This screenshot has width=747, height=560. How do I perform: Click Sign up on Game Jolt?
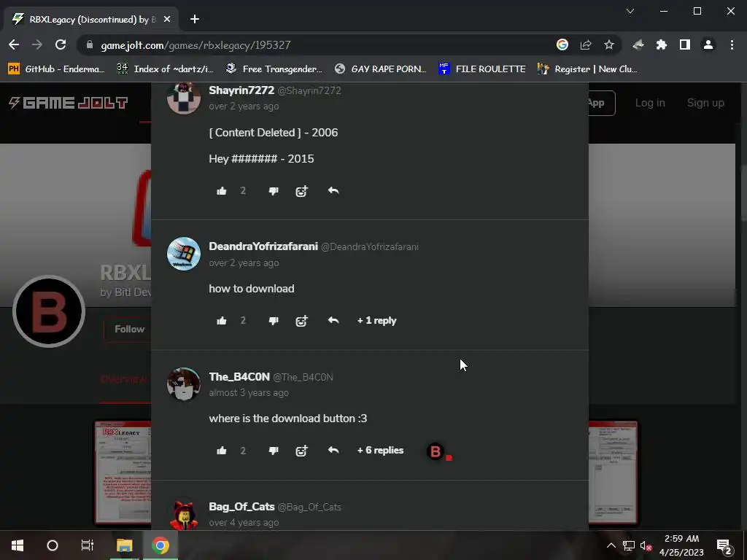pyautogui.click(x=705, y=103)
